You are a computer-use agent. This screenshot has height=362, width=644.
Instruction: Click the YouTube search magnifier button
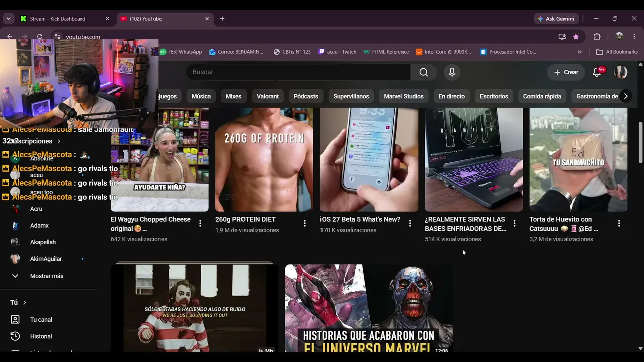coord(424,72)
